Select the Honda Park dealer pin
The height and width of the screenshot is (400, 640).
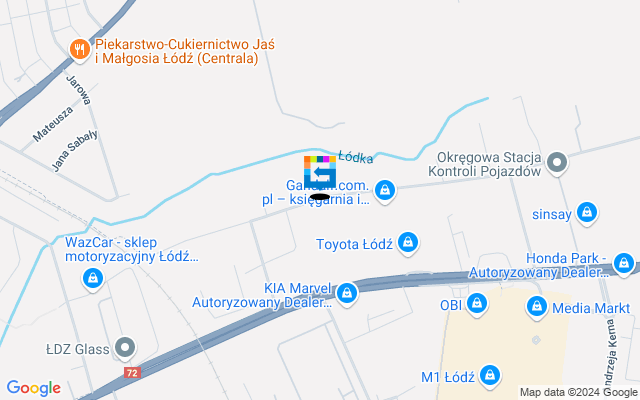tap(624, 265)
